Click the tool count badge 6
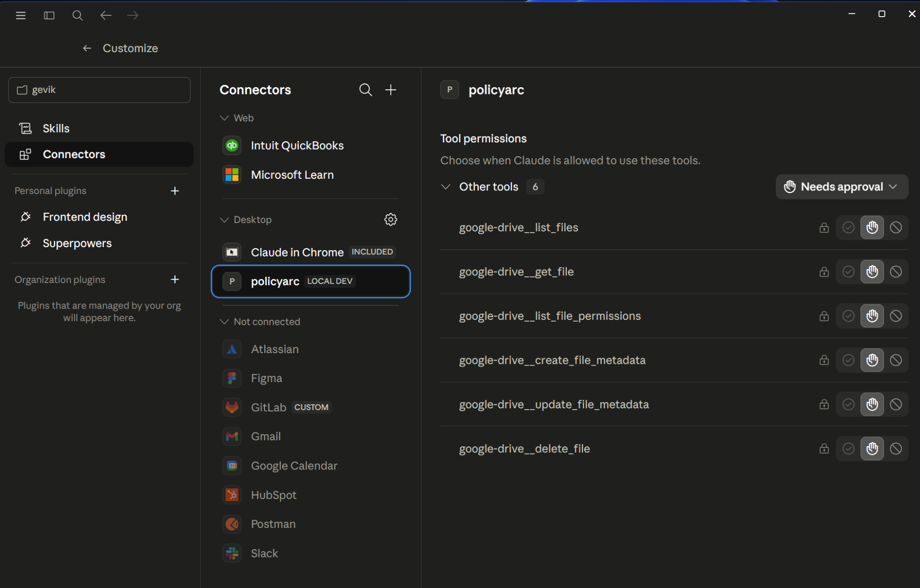This screenshot has width=920, height=588. pos(535,187)
